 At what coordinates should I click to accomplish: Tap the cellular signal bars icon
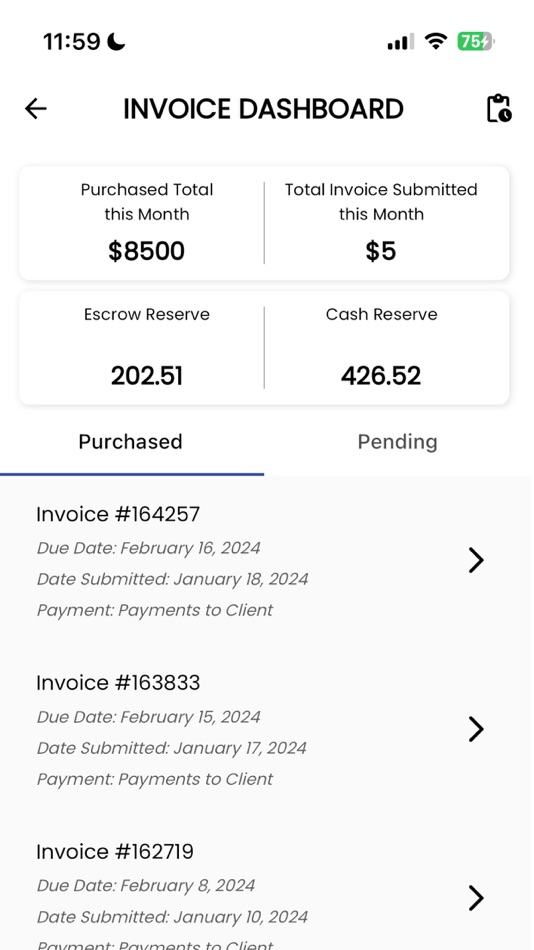pyautogui.click(x=401, y=41)
